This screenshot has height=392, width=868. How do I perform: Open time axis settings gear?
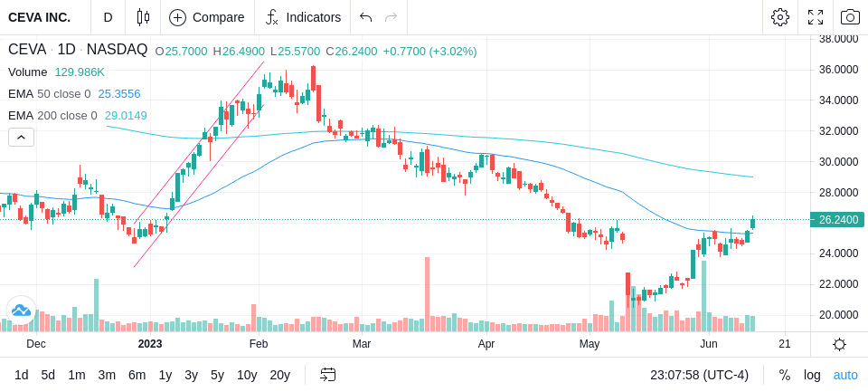(x=839, y=344)
